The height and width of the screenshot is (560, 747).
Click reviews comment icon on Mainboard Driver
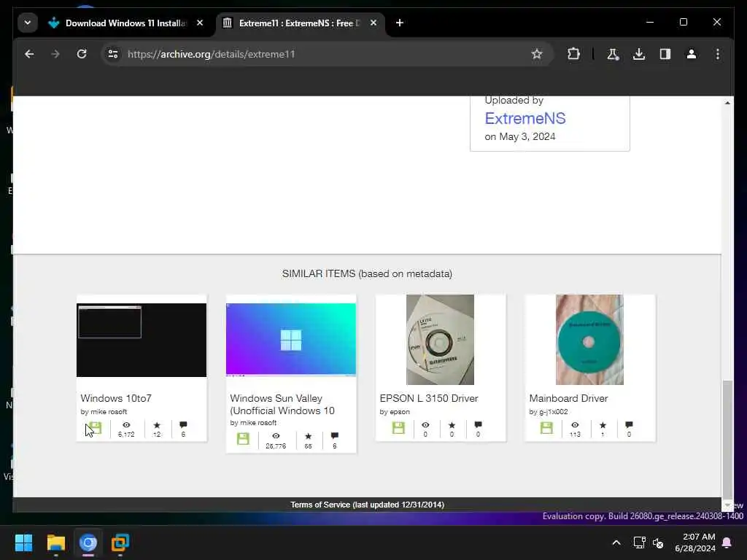click(629, 425)
